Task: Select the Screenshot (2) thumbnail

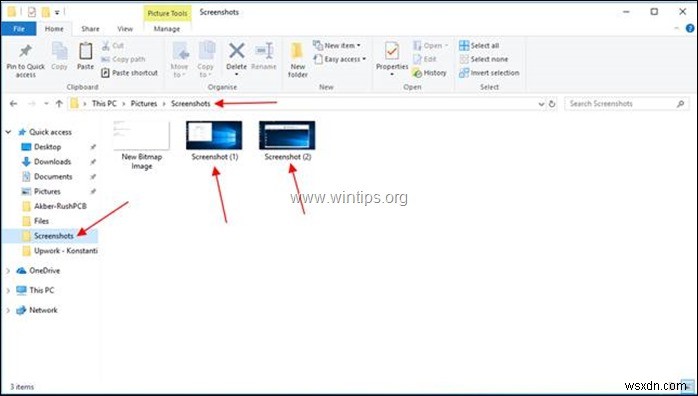Action: click(x=288, y=135)
